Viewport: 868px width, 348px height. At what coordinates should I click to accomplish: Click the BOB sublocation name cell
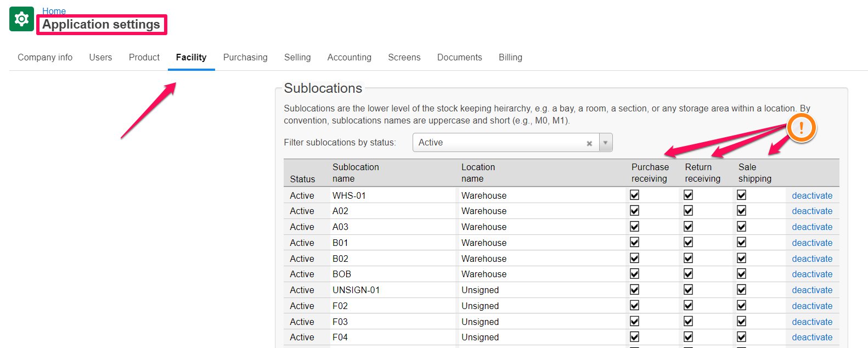pos(392,274)
